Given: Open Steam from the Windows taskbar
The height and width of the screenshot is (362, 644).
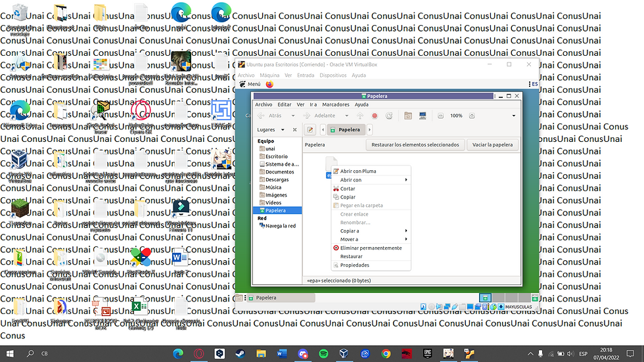Looking at the screenshot, I should [x=241, y=353].
